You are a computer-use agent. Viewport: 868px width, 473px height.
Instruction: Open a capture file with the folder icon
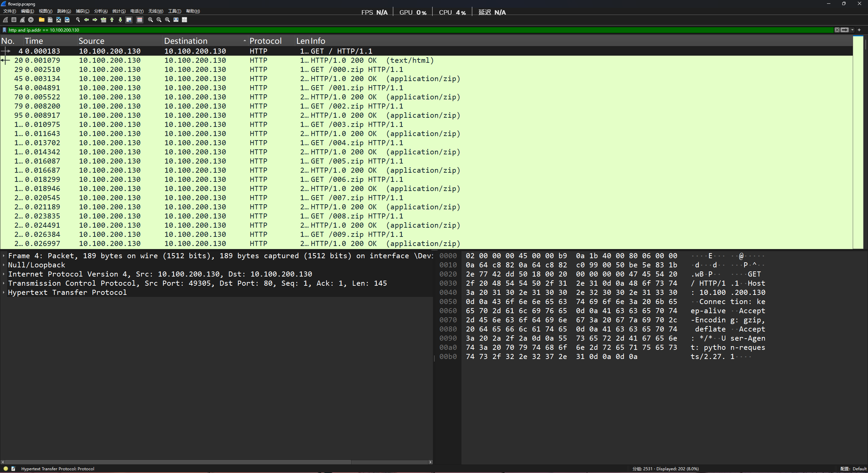coord(41,20)
